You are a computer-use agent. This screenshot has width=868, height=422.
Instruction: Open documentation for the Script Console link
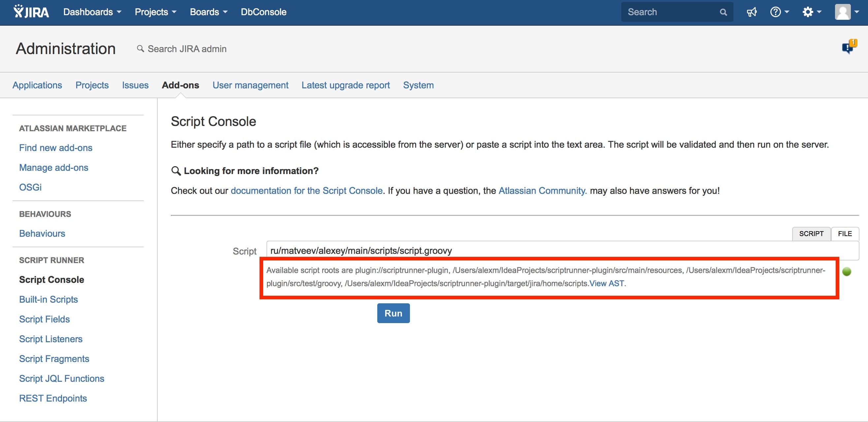click(x=307, y=191)
